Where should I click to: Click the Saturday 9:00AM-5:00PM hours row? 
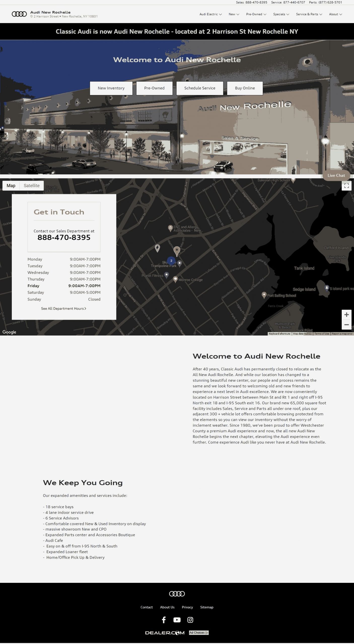[x=64, y=293]
